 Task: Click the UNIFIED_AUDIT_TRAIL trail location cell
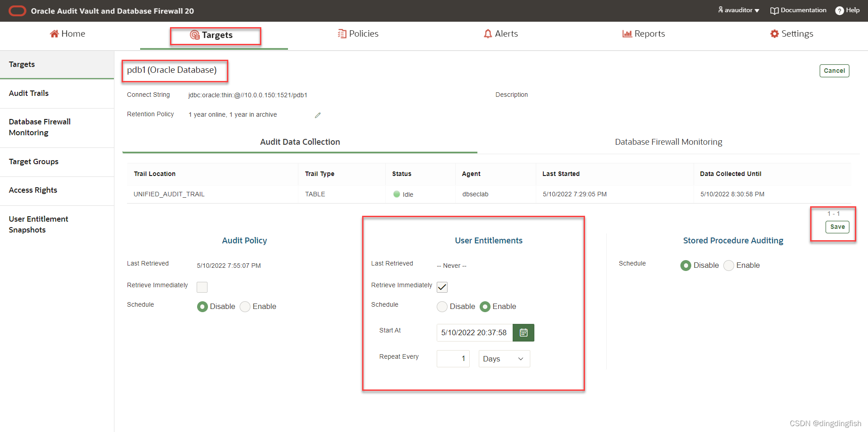tap(169, 195)
